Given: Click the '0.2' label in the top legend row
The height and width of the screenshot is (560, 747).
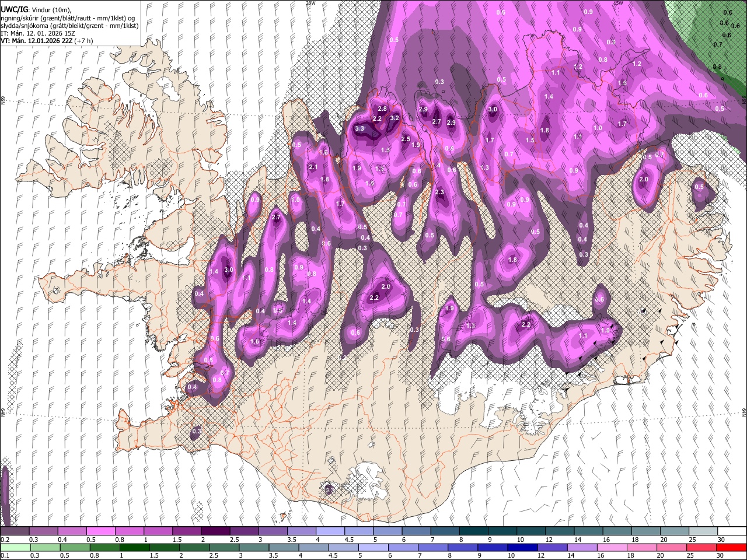Looking at the screenshot, I should coord(5,540).
